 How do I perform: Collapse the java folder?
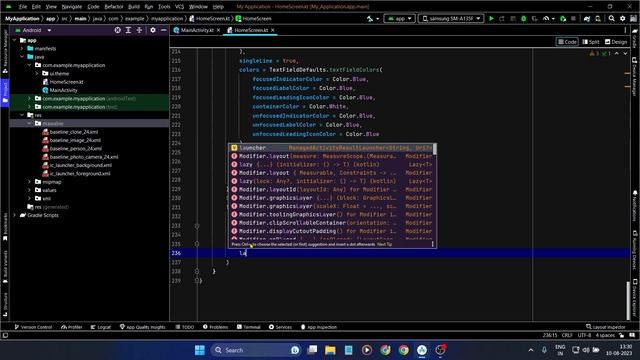click(x=22, y=57)
